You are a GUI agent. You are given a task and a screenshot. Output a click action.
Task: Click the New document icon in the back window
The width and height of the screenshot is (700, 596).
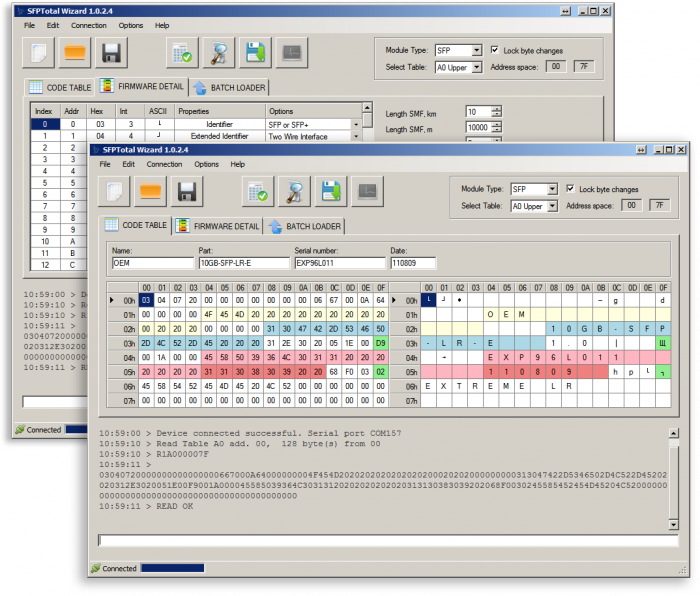click(39, 53)
